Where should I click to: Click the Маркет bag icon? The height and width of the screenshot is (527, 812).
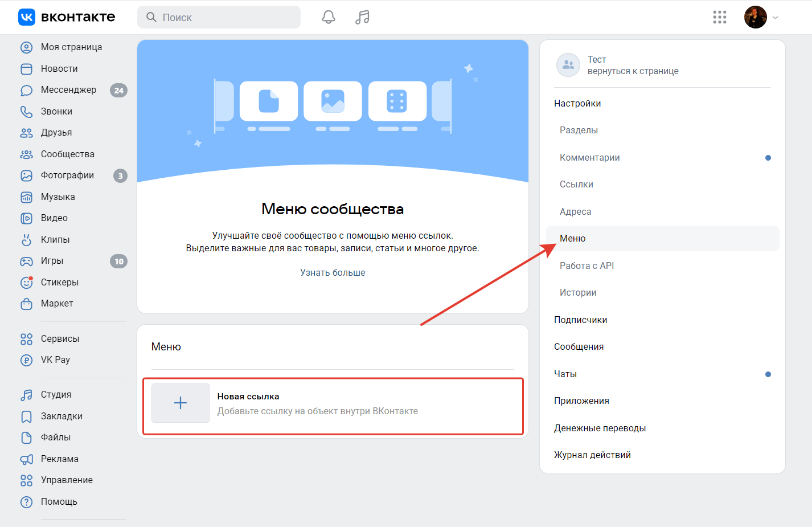tap(27, 304)
